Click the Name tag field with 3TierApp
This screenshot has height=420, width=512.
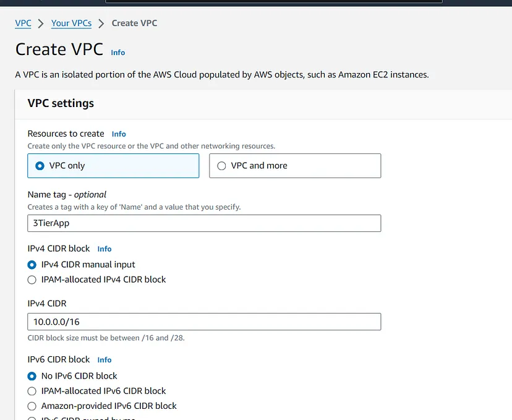point(204,223)
